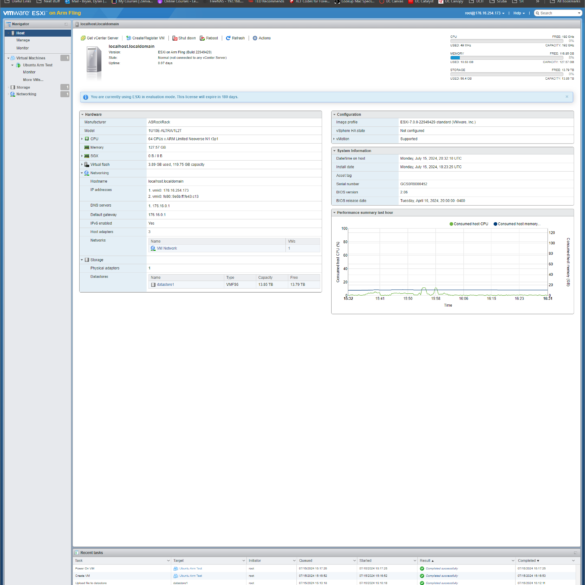Click the Networking count badge in Navigator
This screenshot has width=585, height=585.
[x=65, y=94]
